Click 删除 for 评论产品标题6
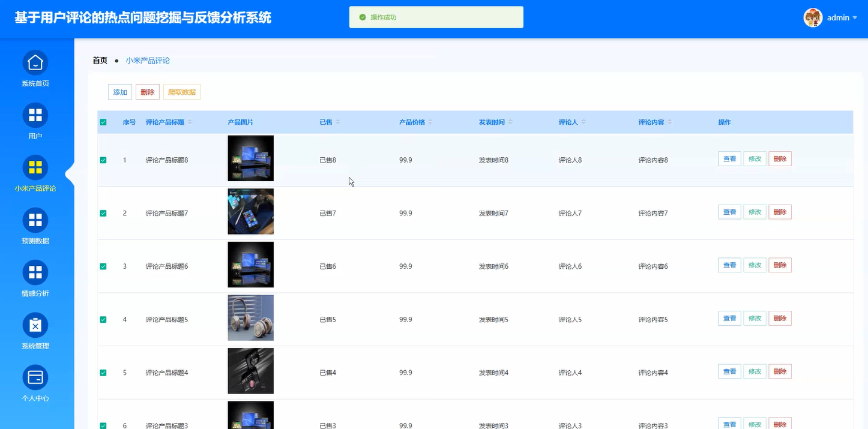 (780, 265)
